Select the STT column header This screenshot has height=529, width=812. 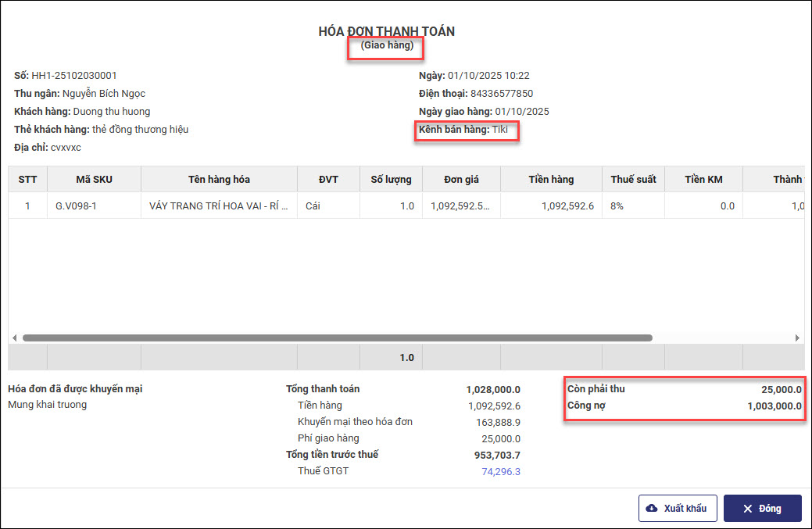point(27,179)
